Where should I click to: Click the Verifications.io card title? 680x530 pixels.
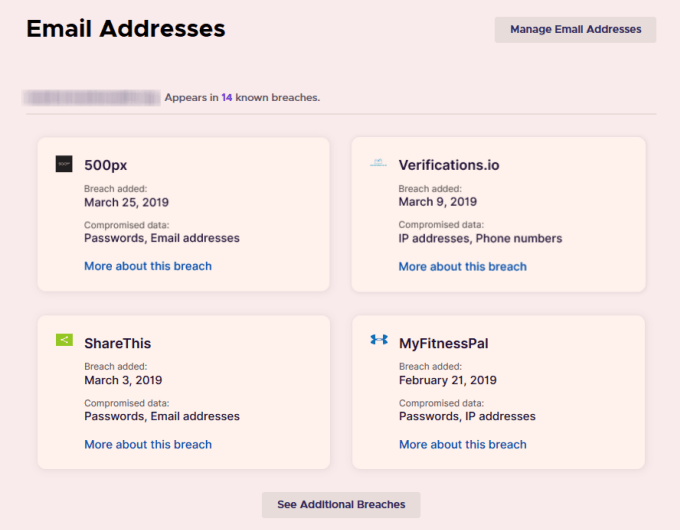click(x=449, y=165)
